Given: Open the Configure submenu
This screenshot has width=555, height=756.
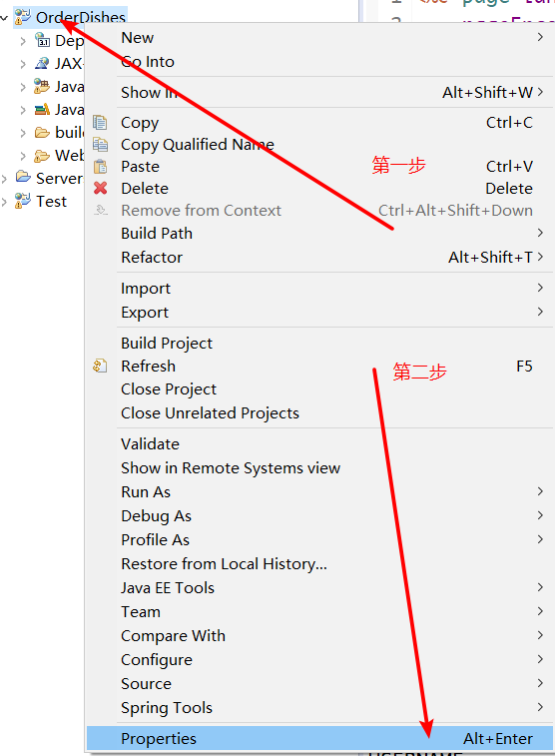Looking at the screenshot, I should [x=318, y=659].
